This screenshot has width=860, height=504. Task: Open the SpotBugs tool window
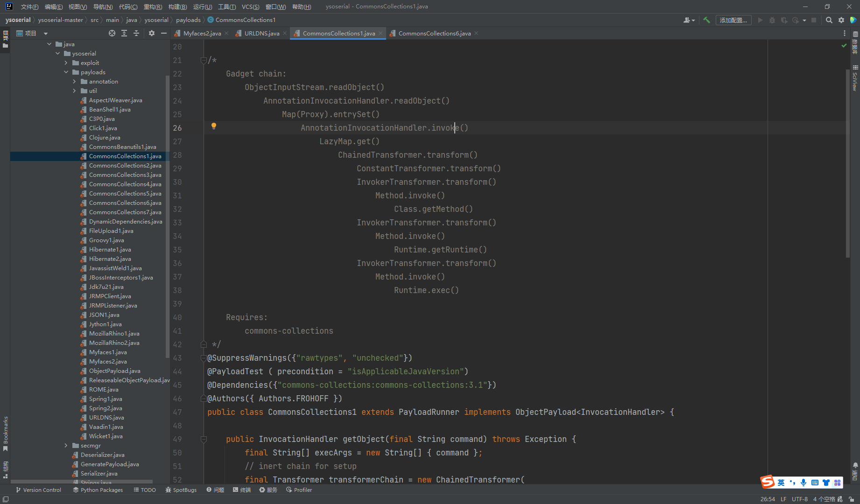(181, 490)
